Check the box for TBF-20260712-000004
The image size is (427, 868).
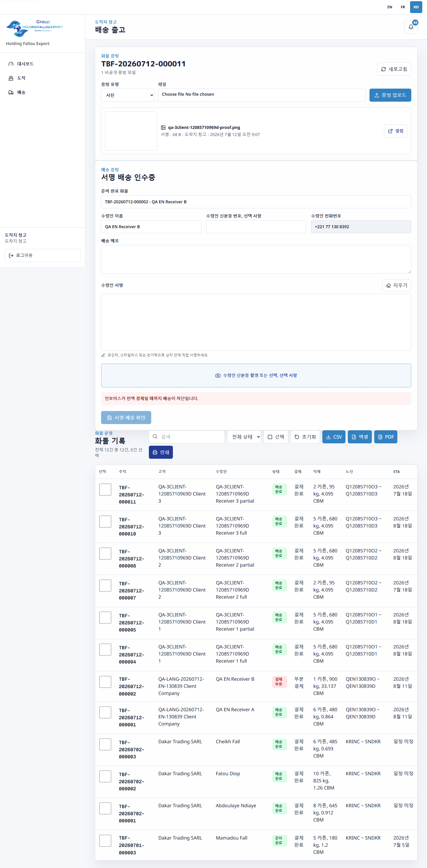tap(105, 650)
